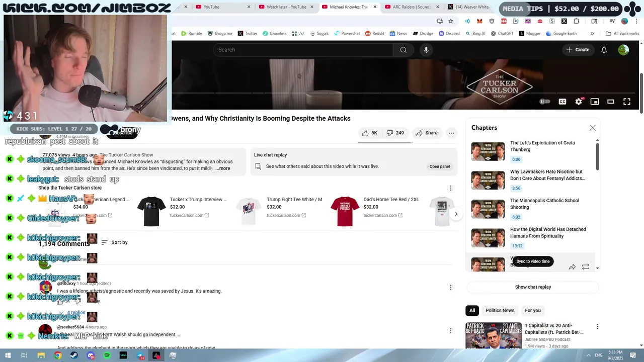
Task: Dislike the video showing 249
Action: click(x=395, y=133)
